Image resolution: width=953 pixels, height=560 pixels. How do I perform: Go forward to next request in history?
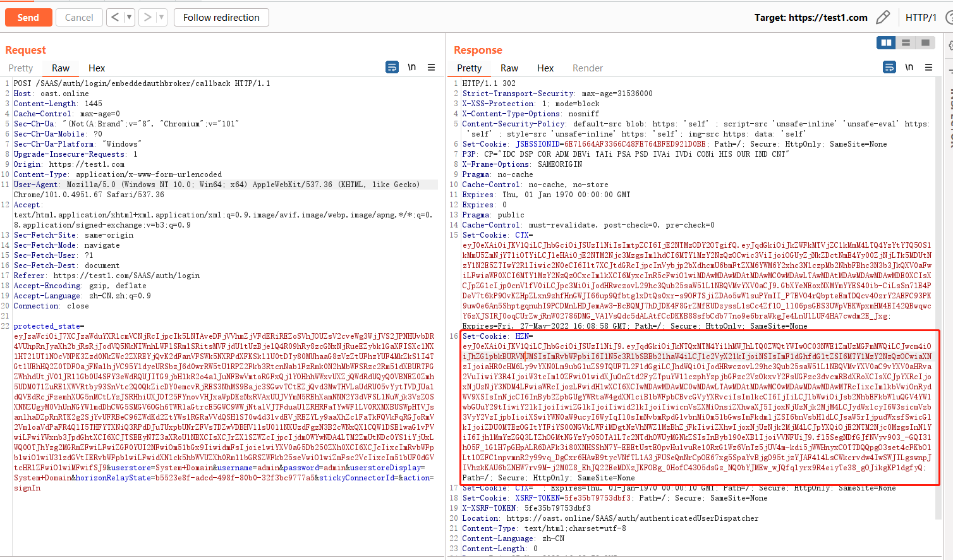(x=147, y=17)
